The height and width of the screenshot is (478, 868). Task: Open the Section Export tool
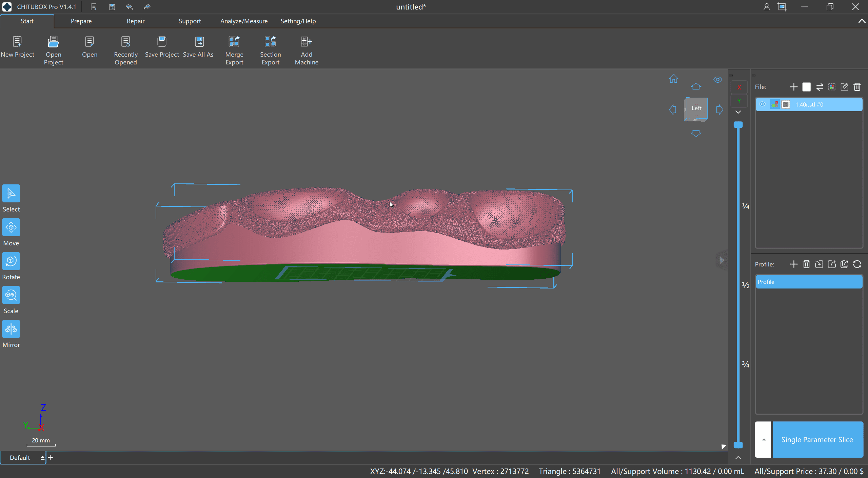tap(270, 42)
